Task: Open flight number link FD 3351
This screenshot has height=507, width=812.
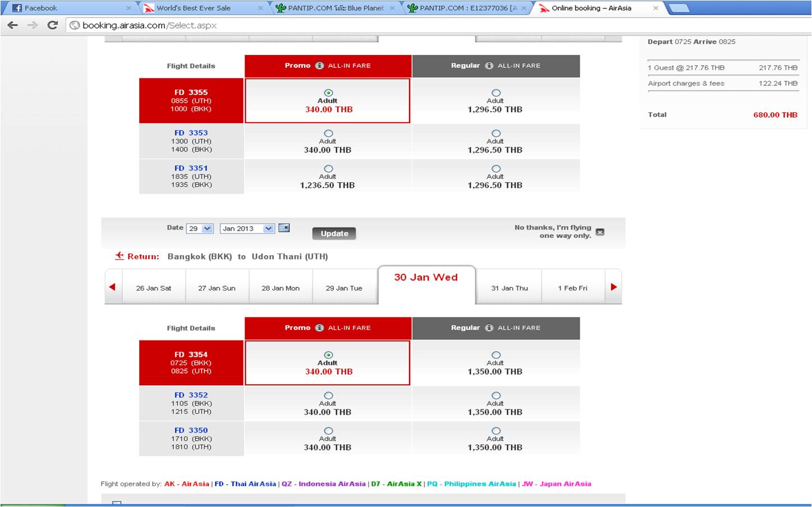Action: click(x=191, y=168)
